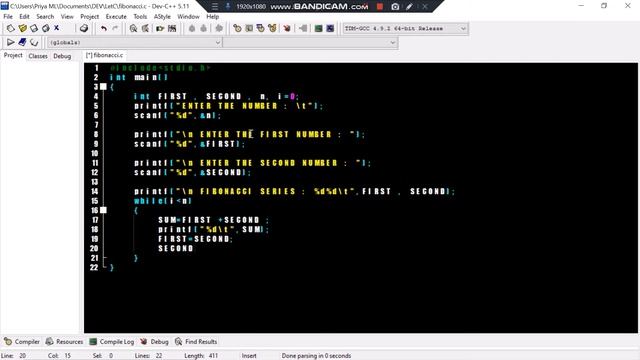
Task: Switch to the Project side tab
Action: pyautogui.click(x=13, y=55)
